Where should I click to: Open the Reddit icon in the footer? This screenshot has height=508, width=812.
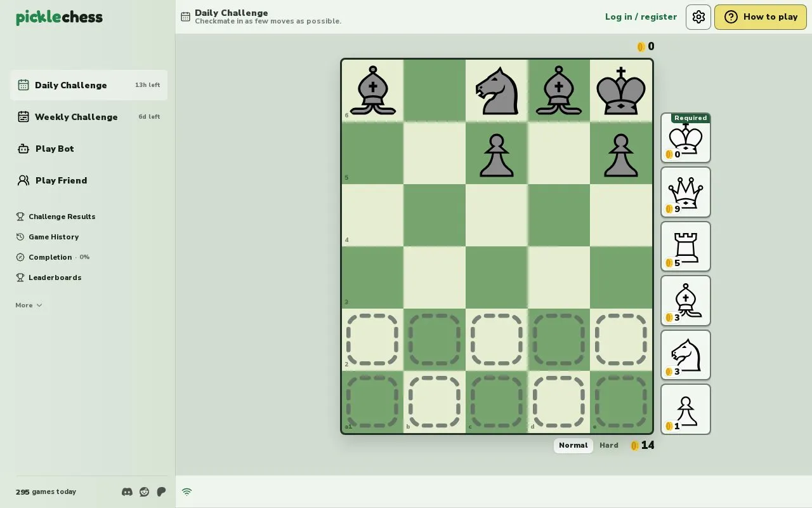(144, 492)
